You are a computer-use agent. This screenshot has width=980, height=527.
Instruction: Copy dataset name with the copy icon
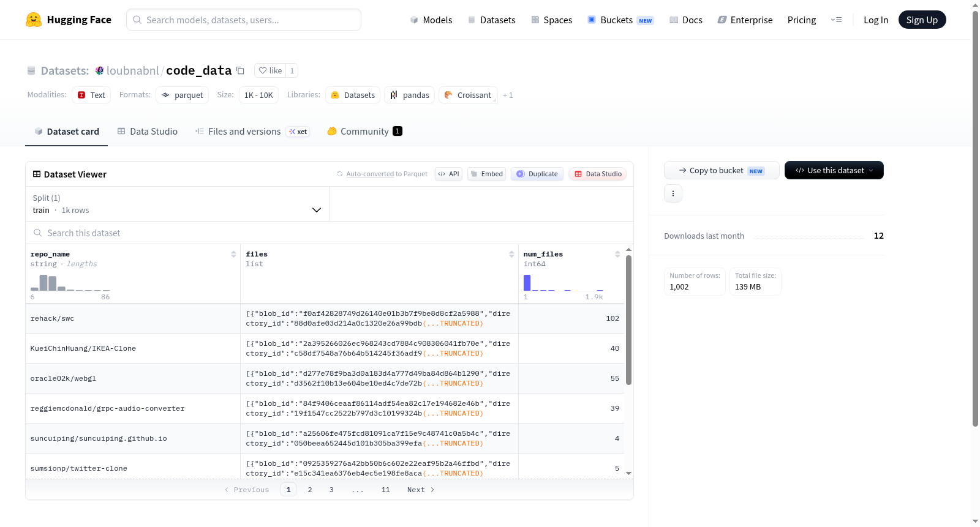pyautogui.click(x=240, y=70)
